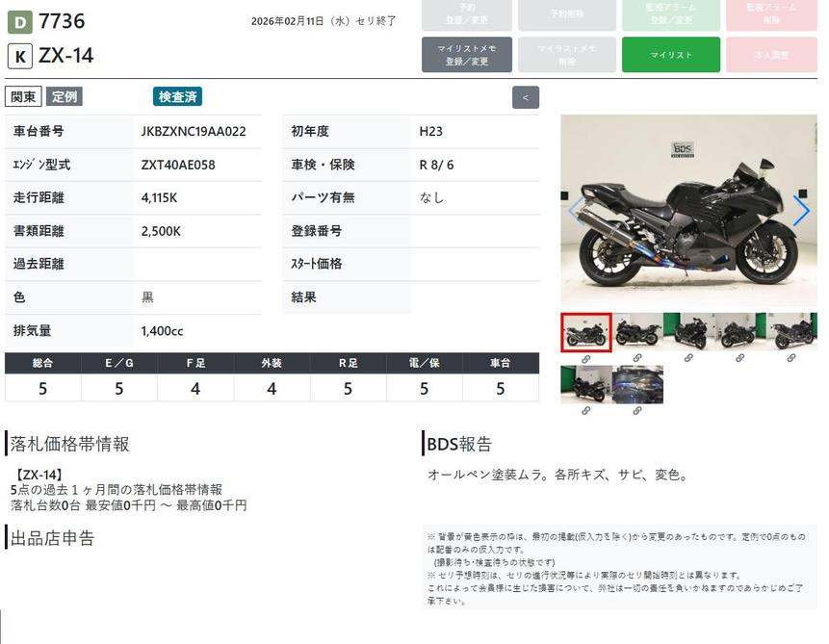This screenshot has height=644, width=829.
Task: Collapse panel with the '<' button
Action: (525, 97)
